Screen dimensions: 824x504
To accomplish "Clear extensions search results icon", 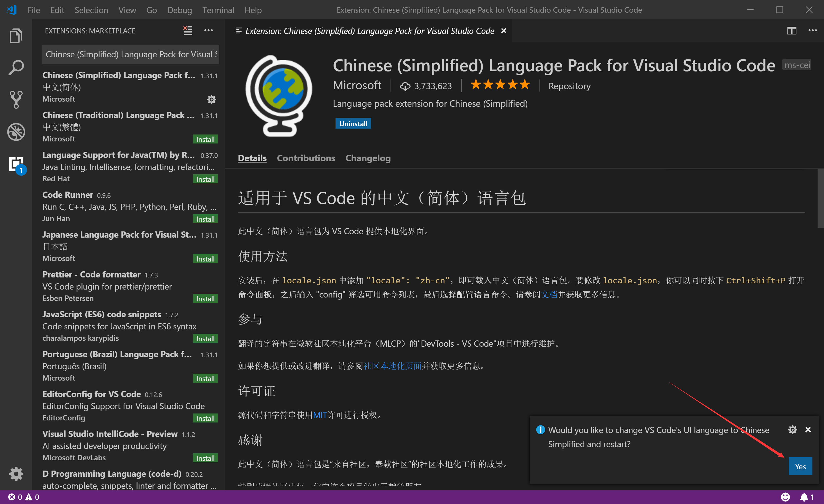I will coord(188,31).
